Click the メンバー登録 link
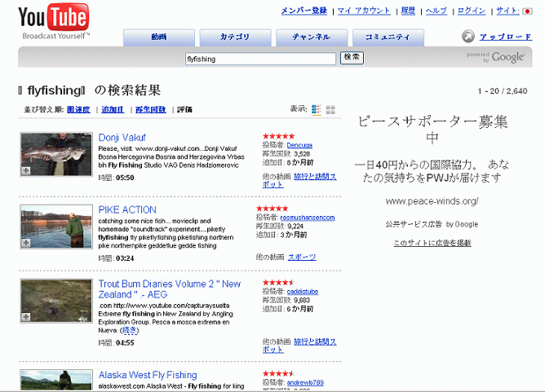Image resolution: width=545 pixels, height=392 pixels. pyautogui.click(x=304, y=11)
